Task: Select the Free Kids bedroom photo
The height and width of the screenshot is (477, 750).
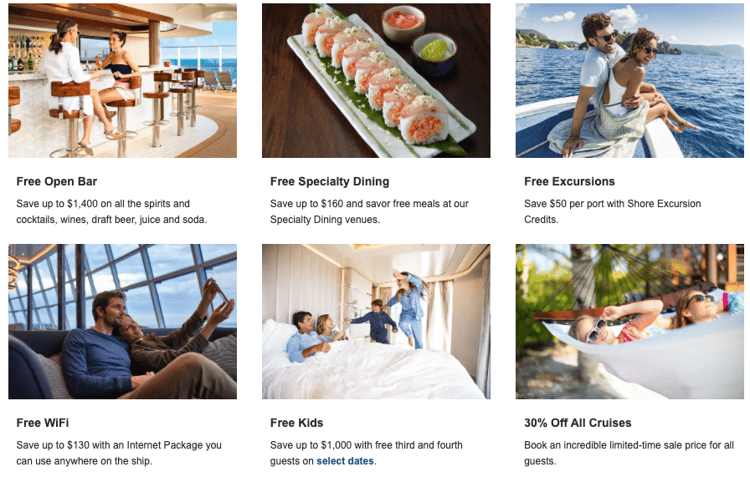Action: pyautogui.click(x=376, y=322)
